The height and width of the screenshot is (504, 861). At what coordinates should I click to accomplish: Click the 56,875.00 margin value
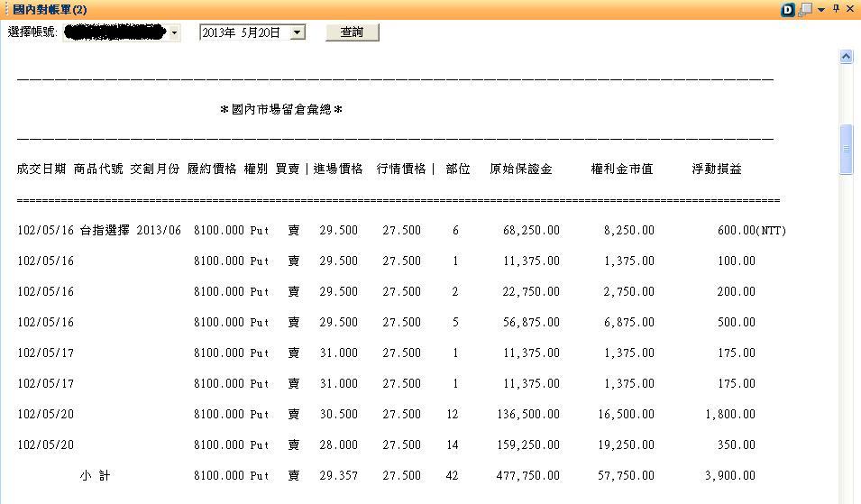pyautogui.click(x=532, y=322)
